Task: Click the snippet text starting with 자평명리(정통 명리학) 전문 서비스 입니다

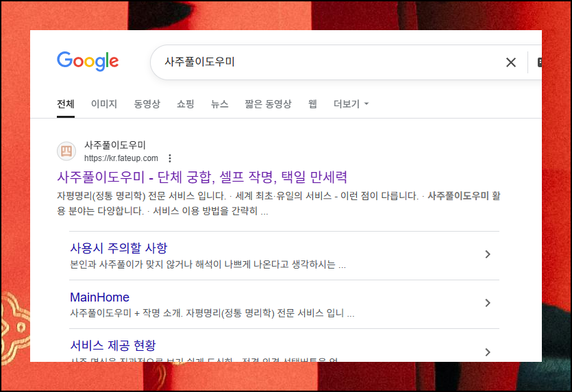Action: 279,204
